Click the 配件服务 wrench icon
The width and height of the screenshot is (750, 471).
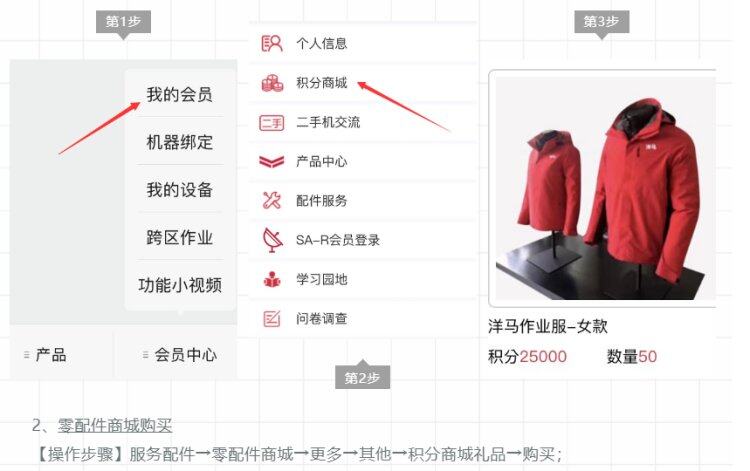[x=272, y=200]
